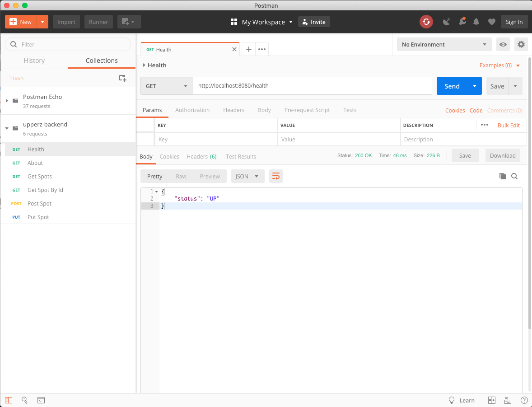This screenshot has width=532, height=407.
Task: Click the Invite button
Action: click(314, 22)
